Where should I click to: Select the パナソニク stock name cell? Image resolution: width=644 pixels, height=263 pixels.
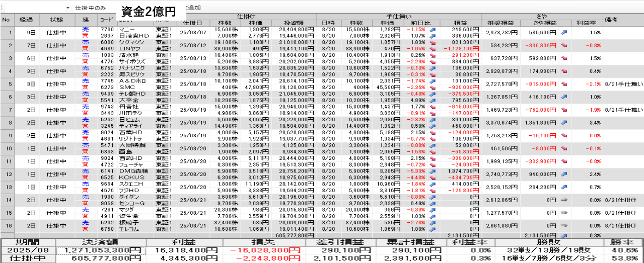(x=133, y=68)
